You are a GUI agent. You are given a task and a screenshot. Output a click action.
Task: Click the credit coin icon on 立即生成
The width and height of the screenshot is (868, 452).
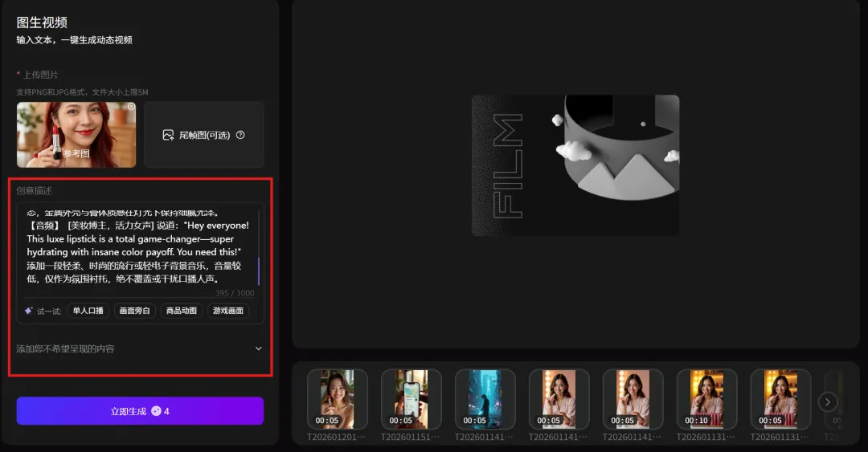[x=156, y=411]
